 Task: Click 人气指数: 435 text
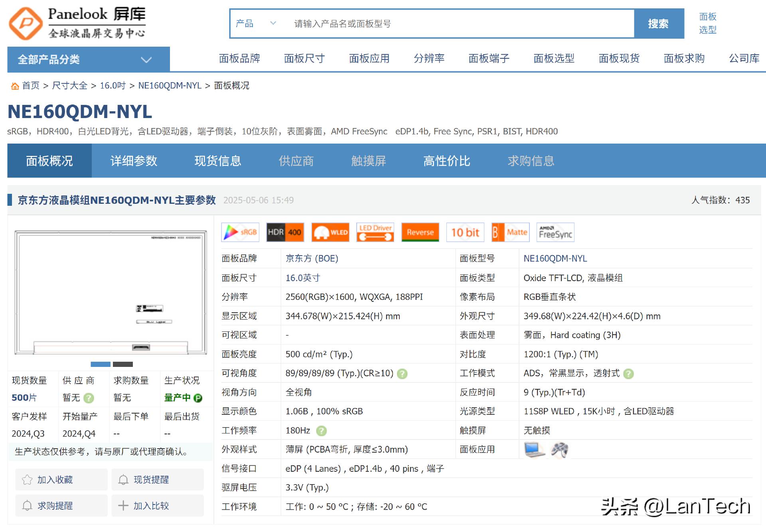[721, 200]
